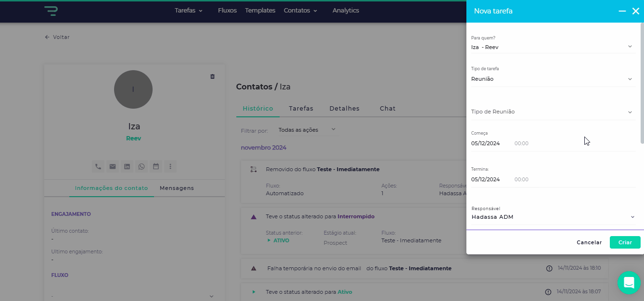Click the calendar icon under contact name
This screenshot has height=301, width=644.
(x=156, y=166)
